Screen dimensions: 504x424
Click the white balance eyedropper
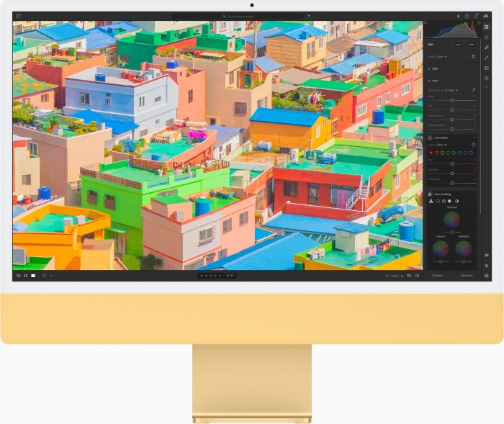tap(473, 90)
